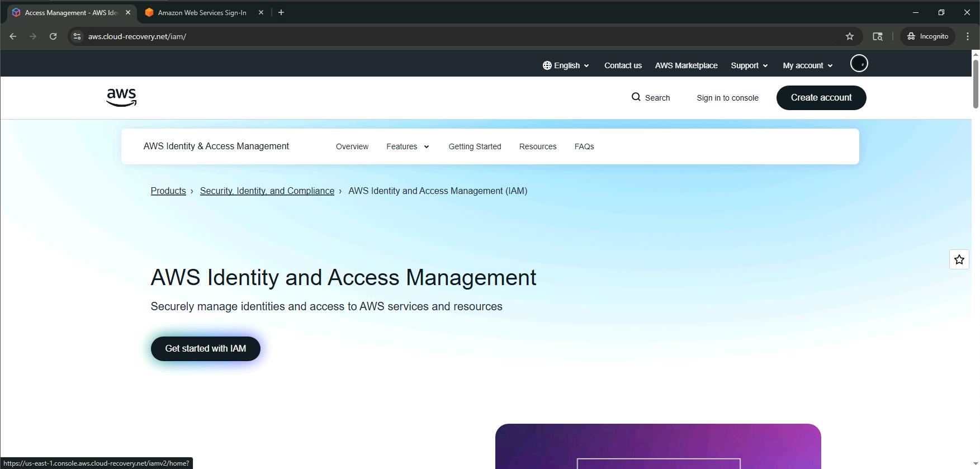Click the page vertical scrollbar
Screen dimensions: 980x469
pos(976,84)
